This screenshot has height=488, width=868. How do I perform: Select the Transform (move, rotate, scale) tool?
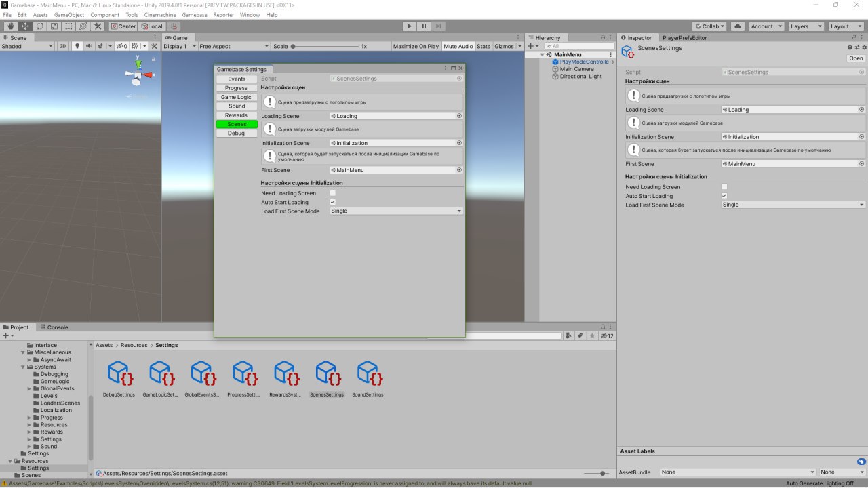[83, 26]
